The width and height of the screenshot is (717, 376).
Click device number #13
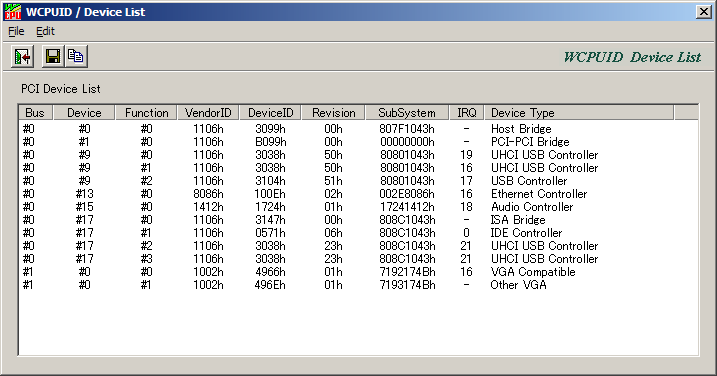(x=84, y=194)
